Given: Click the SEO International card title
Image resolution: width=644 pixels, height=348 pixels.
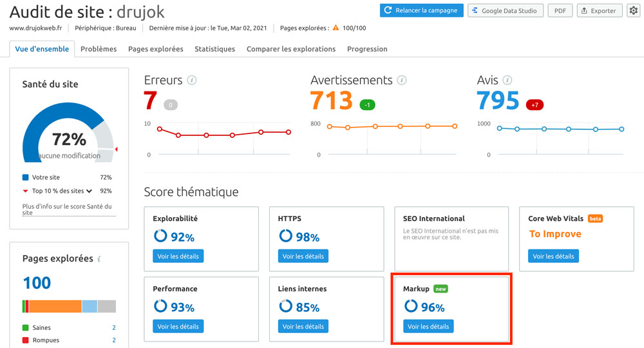Looking at the screenshot, I should (x=433, y=218).
